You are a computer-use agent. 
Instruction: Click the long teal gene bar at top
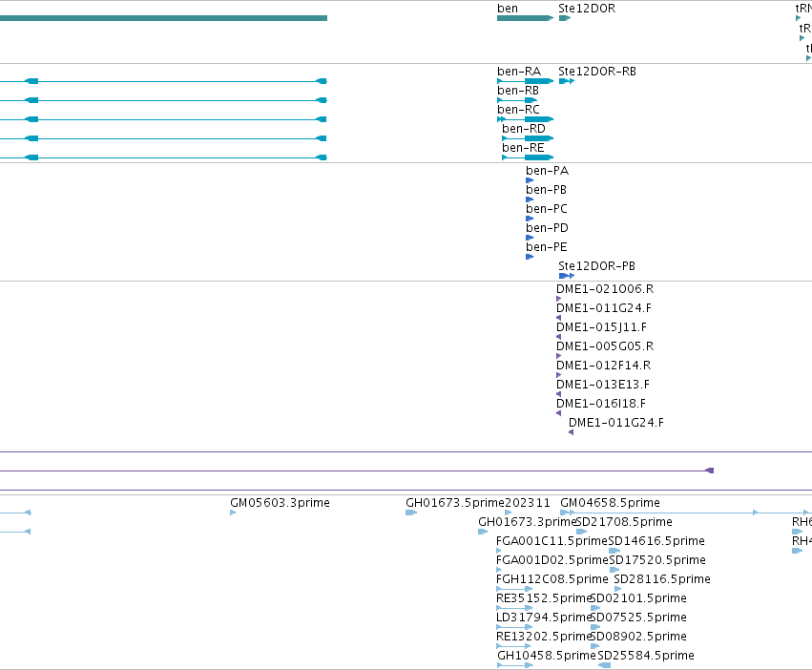[164, 18]
